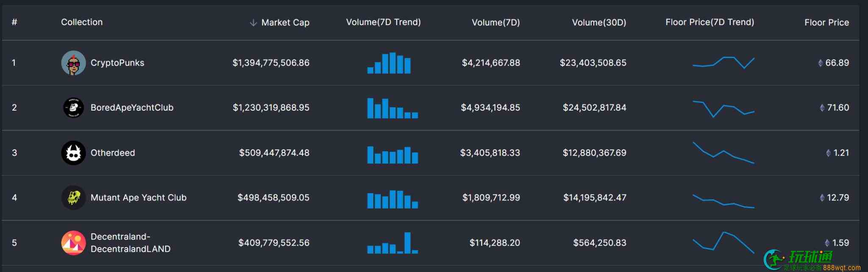868x272 pixels.
Task: Click 30D volume $12,880,367.69
Action: (x=594, y=153)
